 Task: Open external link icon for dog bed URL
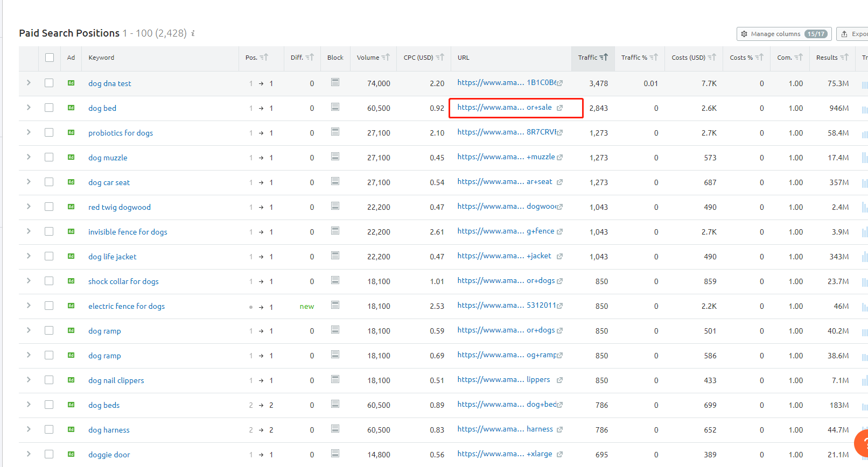click(559, 108)
